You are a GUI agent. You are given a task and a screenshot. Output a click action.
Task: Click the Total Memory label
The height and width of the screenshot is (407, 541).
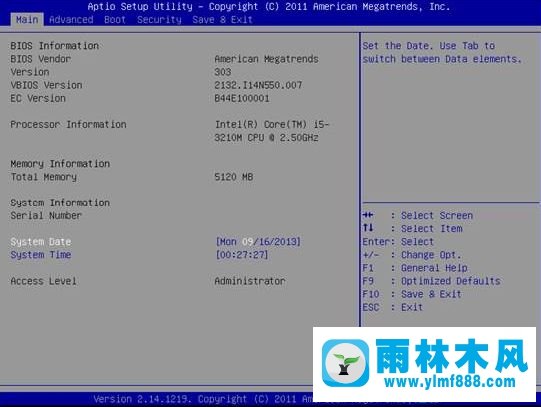coord(43,177)
